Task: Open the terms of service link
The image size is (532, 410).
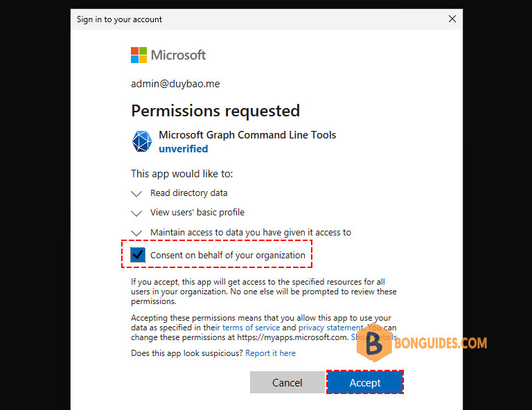Action: (x=251, y=328)
